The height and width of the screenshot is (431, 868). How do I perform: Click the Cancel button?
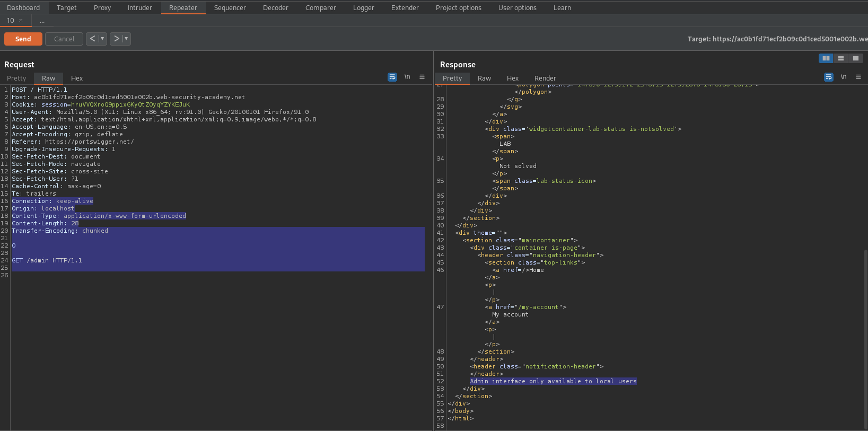tap(64, 39)
